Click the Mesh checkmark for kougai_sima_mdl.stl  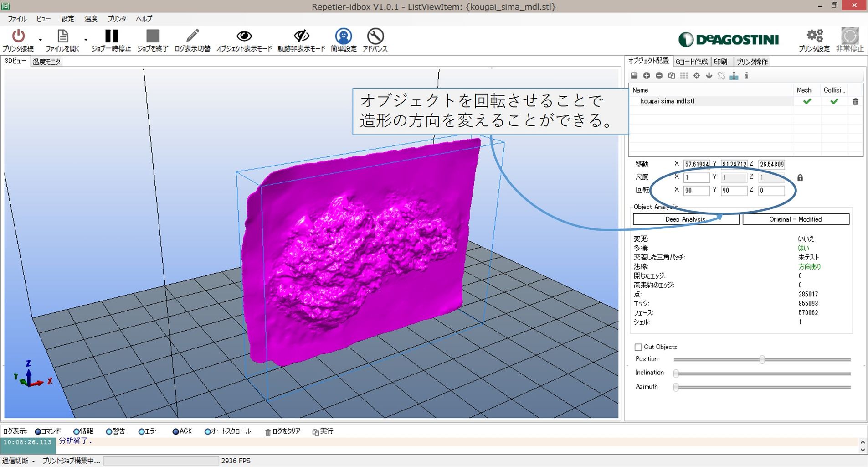[807, 101]
